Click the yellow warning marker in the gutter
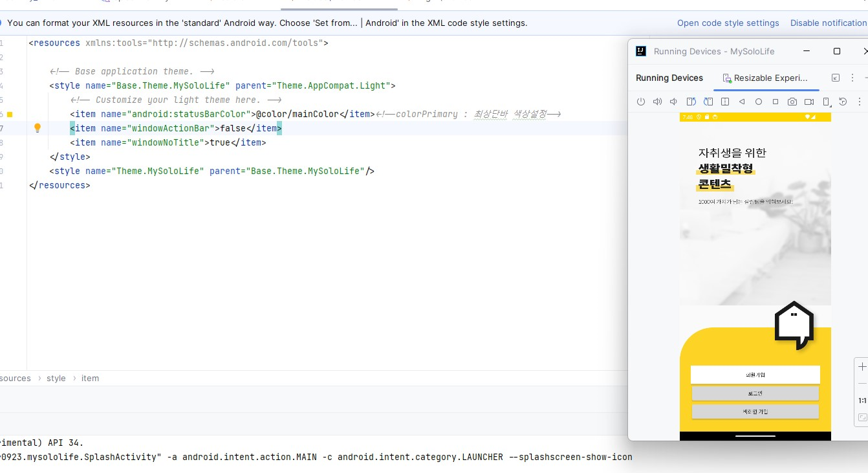Viewport: 868px width, 473px height. point(10,114)
